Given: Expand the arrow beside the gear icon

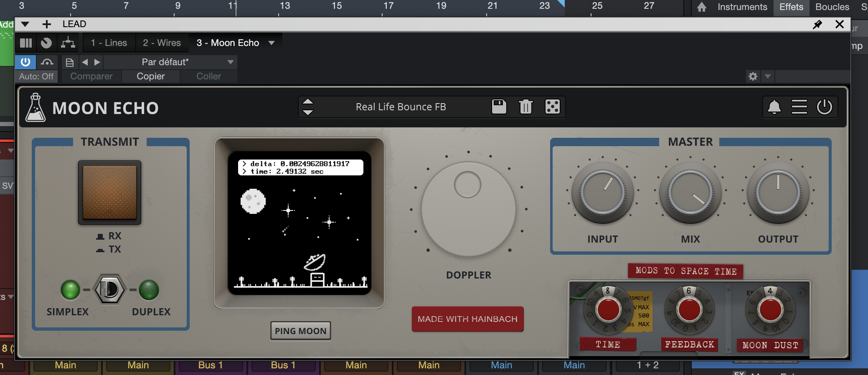Looking at the screenshot, I should [768, 76].
